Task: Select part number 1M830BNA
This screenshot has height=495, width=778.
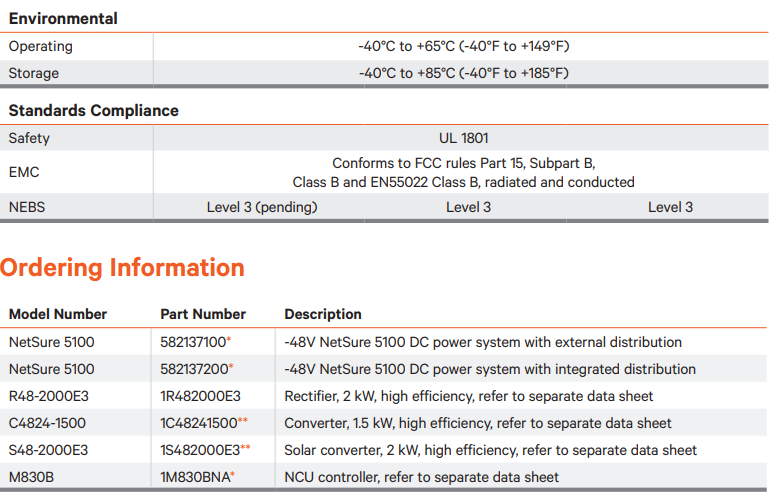Action: click(197, 477)
